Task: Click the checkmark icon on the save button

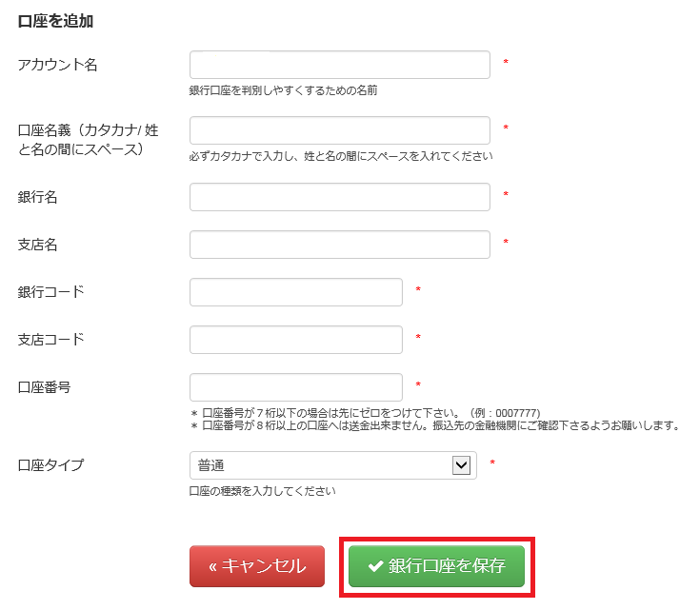Action: coord(375,566)
